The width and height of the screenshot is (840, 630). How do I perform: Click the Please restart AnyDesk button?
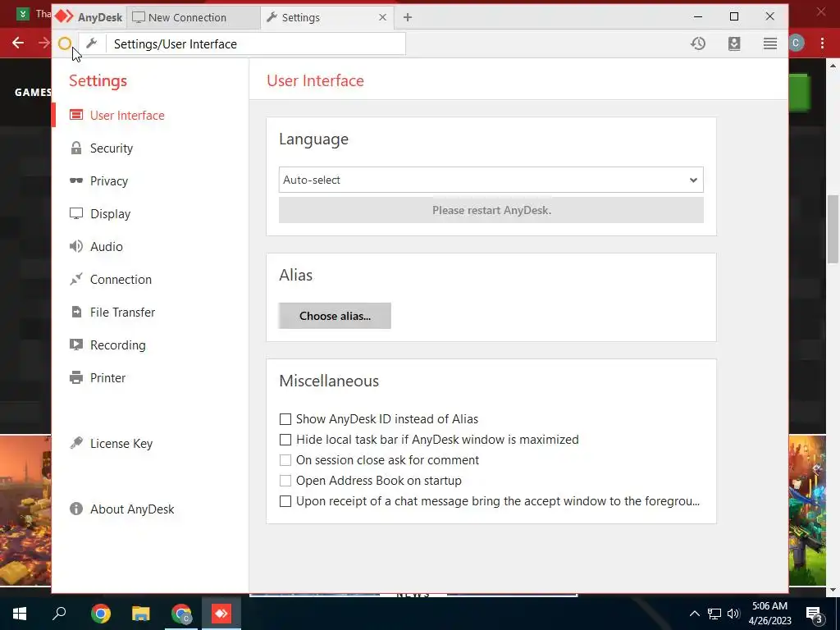(491, 210)
